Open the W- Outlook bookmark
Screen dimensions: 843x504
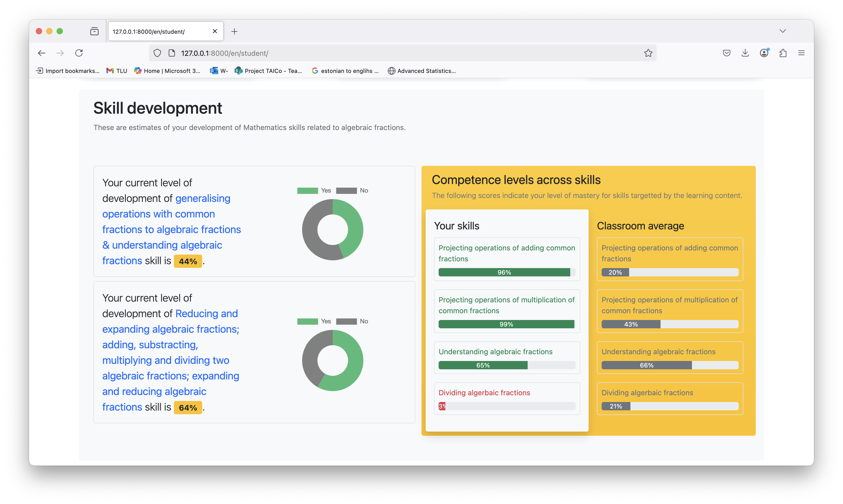(219, 71)
